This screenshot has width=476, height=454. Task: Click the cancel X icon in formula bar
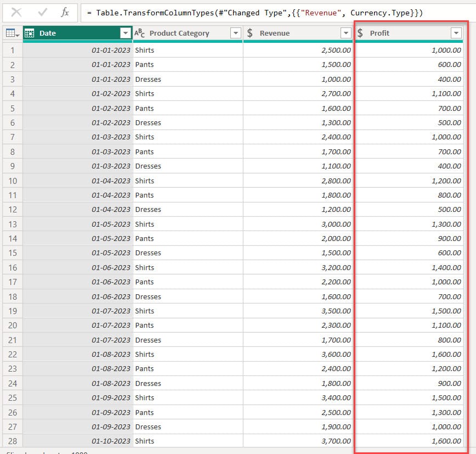click(16, 13)
